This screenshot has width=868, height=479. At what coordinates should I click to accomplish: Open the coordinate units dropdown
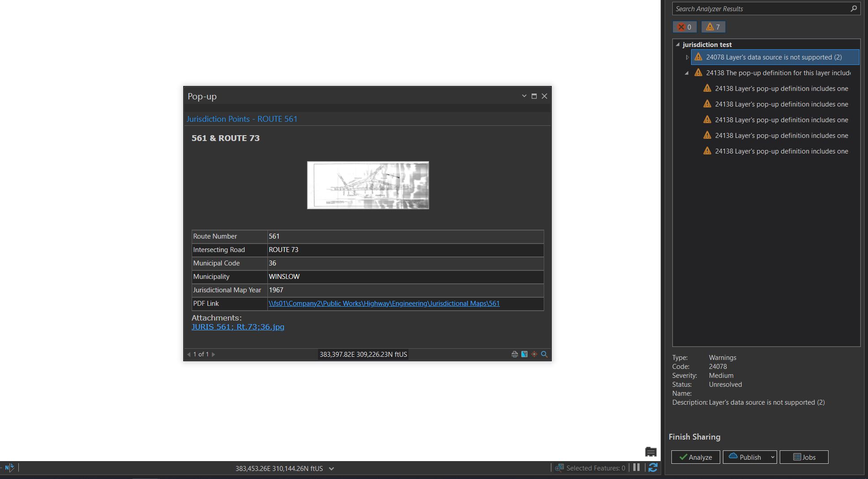(x=331, y=469)
